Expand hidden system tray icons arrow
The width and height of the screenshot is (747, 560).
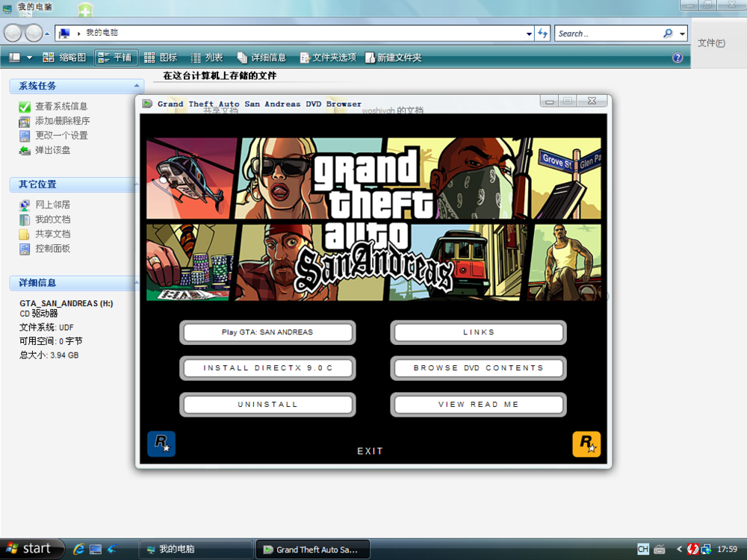(x=679, y=549)
